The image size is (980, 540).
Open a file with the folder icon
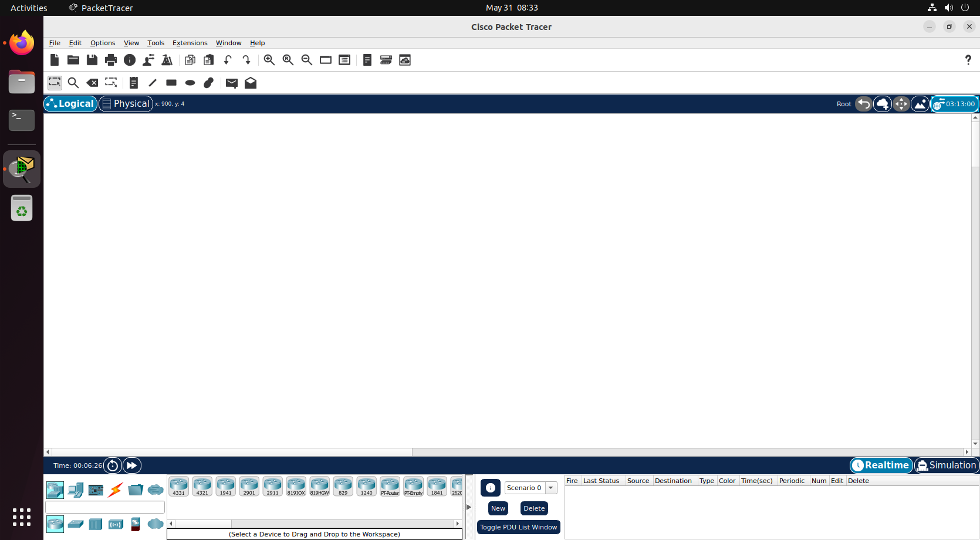[x=73, y=60]
